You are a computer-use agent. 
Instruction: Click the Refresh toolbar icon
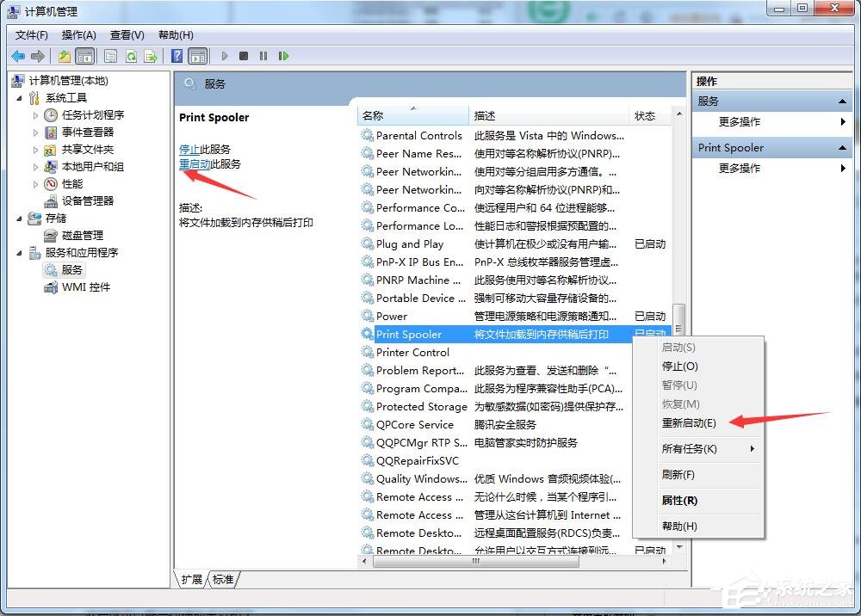click(x=131, y=56)
